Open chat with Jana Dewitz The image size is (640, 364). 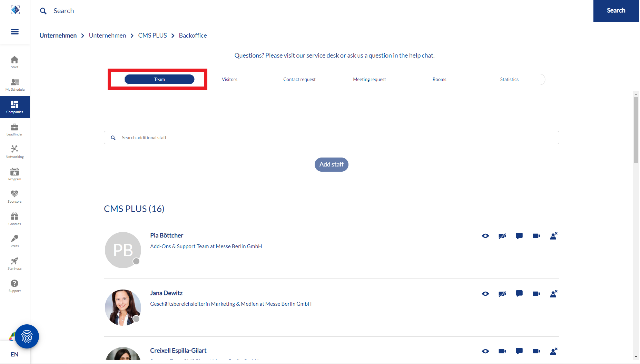tap(519, 294)
